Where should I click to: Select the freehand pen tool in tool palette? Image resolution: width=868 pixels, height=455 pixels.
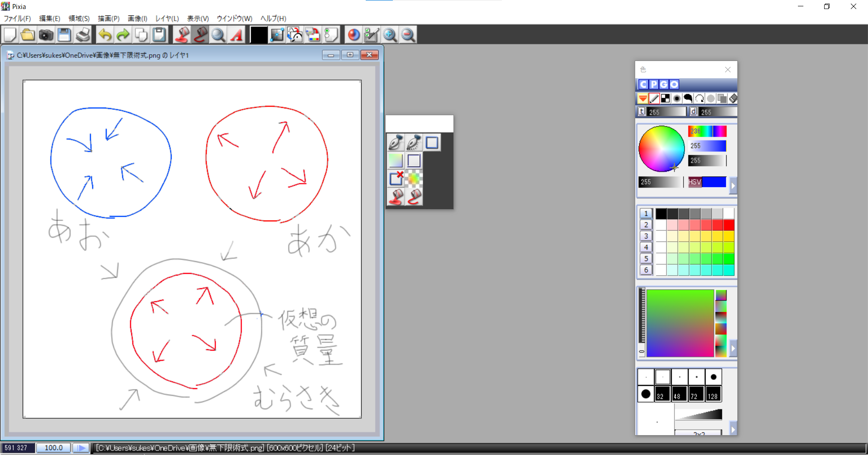[396, 143]
